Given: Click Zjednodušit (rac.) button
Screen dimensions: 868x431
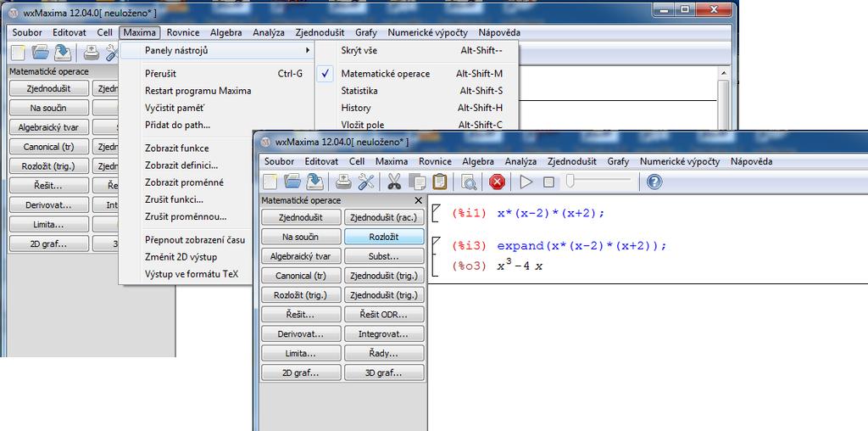Looking at the screenshot, I should click(x=384, y=218).
